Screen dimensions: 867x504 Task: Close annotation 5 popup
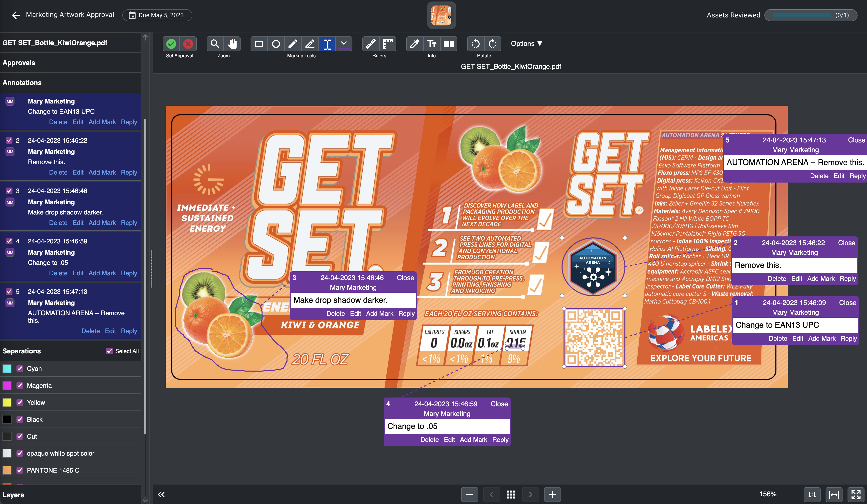pos(856,140)
